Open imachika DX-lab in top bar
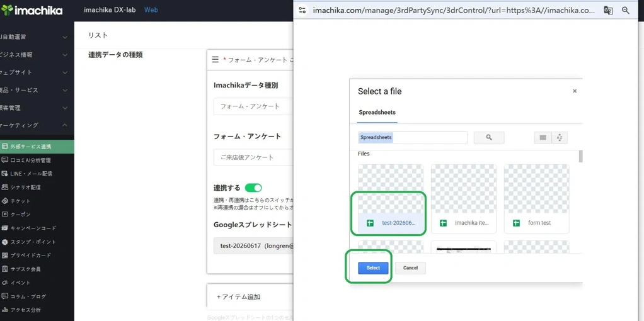The height and width of the screenshot is (321, 644). [x=110, y=10]
